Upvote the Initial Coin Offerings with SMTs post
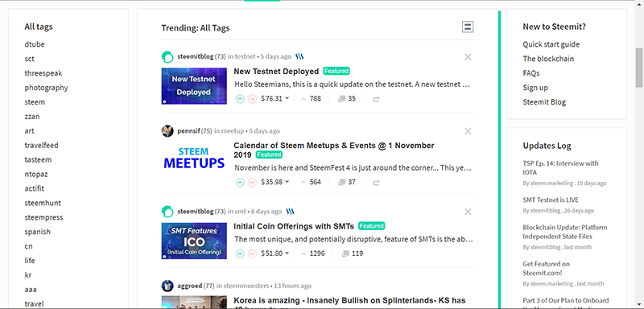644x309 pixels. 240,253
